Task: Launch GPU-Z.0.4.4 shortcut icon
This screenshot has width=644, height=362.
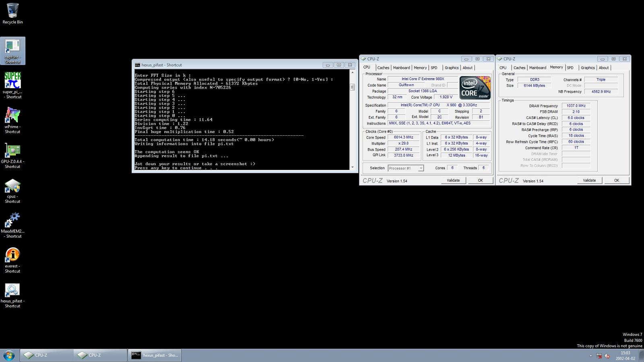Action: click(12, 155)
